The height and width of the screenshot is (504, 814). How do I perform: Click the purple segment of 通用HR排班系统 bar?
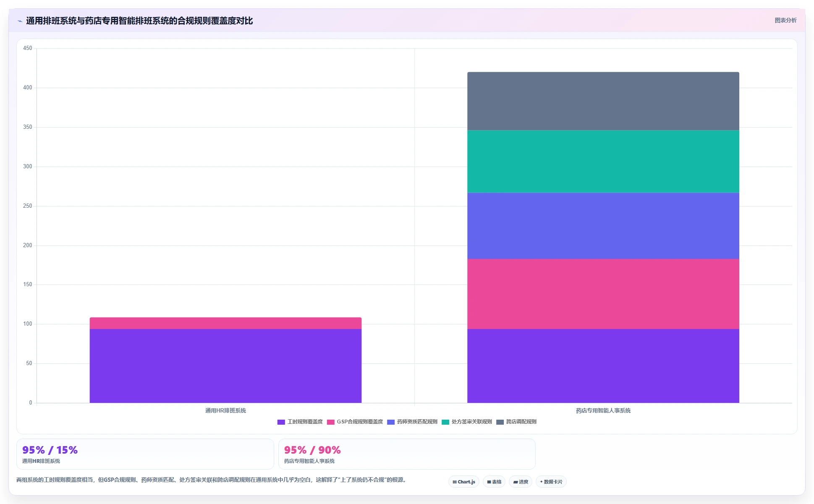[225, 366]
